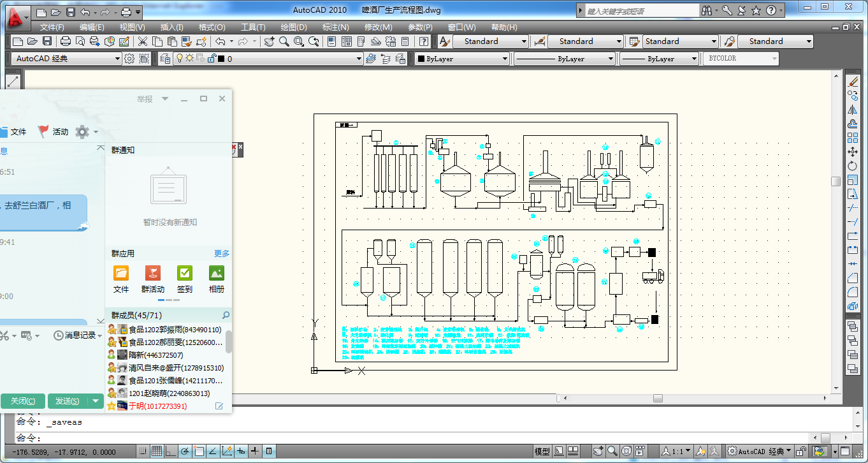Open the QuickCalc calculator icon
868x463 pixels.
coord(405,41)
